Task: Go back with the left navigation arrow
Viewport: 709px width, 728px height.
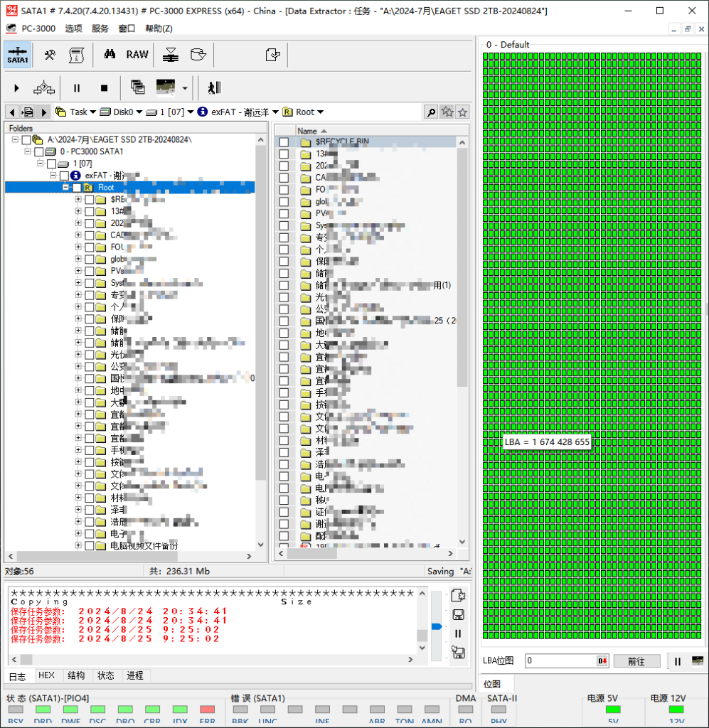Action: [x=13, y=112]
